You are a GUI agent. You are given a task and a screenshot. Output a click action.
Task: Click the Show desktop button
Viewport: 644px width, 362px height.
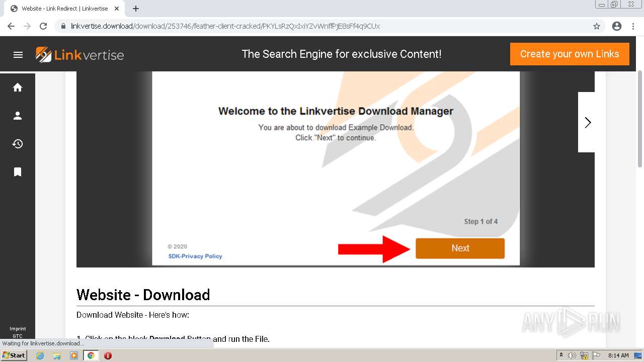click(638, 355)
